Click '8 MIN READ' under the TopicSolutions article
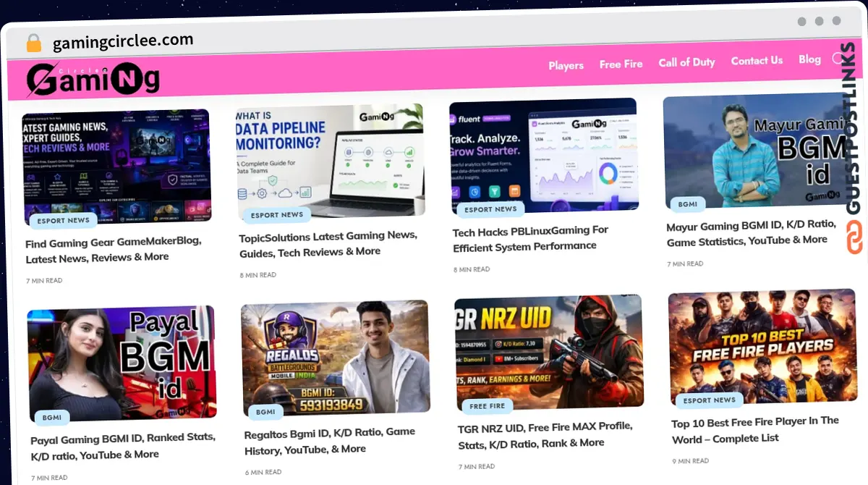 pyautogui.click(x=258, y=275)
